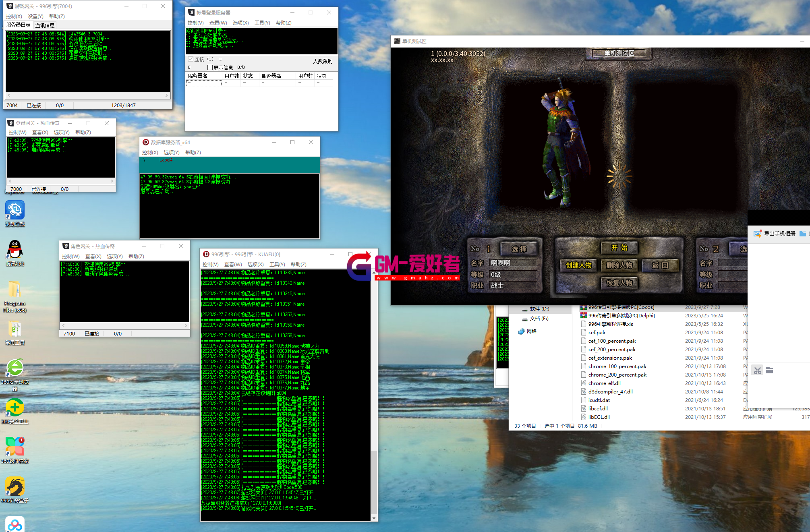Select first empty row cell in server list

203,83
